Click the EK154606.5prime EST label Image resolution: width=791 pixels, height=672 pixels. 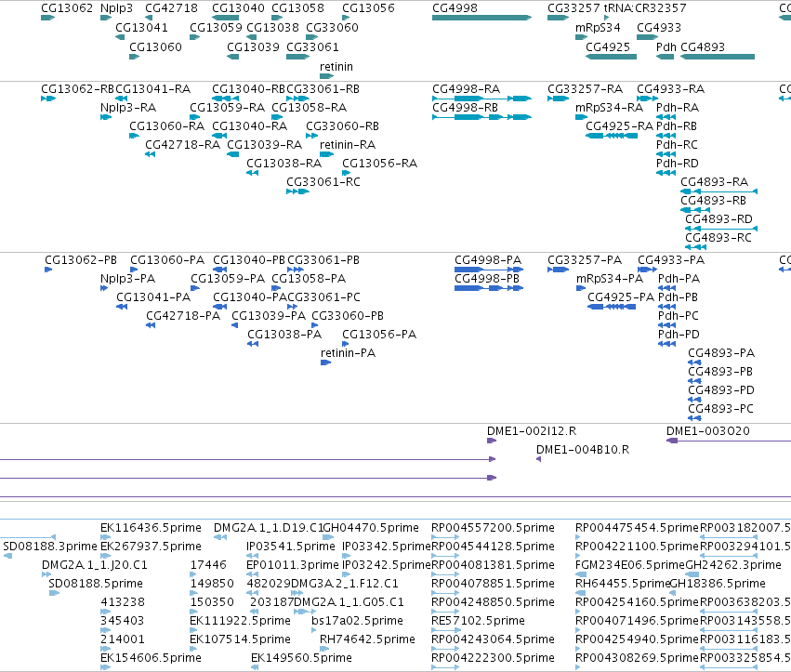[151, 658]
